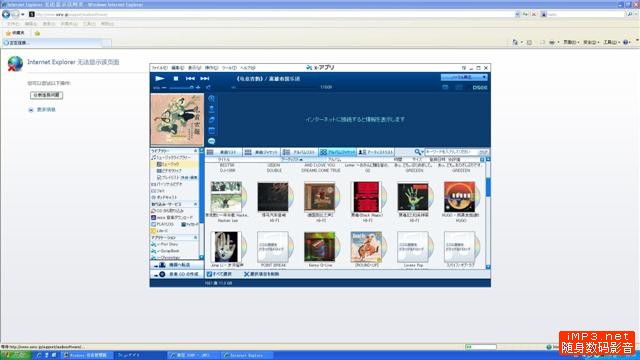The height and width of the screenshot is (360, 640).
Task: Go back to the previous track
Action: pyautogui.click(x=190, y=78)
